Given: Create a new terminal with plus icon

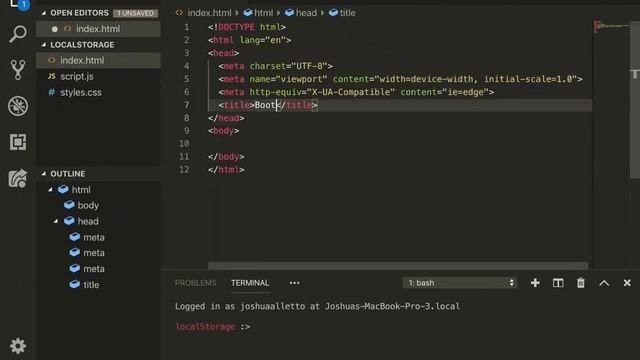Looking at the screenshot, I should [535, 283].
